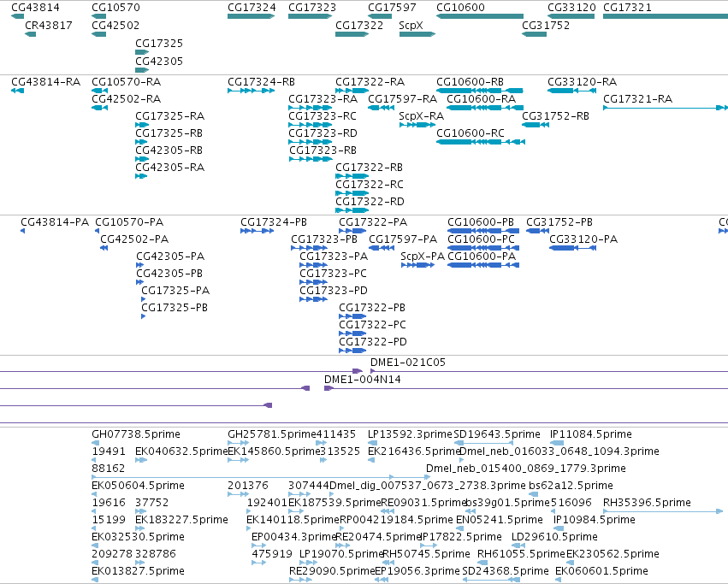Click protein CG43814-PA
This screenshot has width=728, height=584.
55,222
